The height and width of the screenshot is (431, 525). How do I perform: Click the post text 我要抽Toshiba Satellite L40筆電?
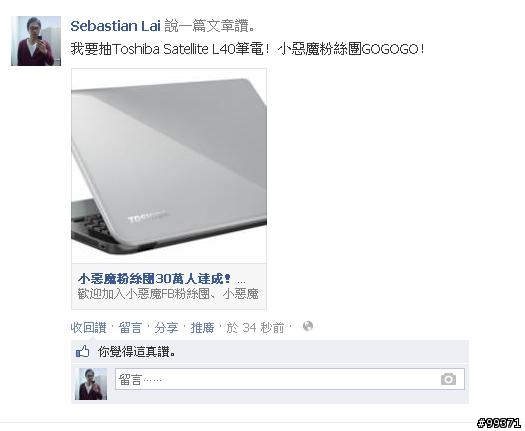(x=170, y=49)
